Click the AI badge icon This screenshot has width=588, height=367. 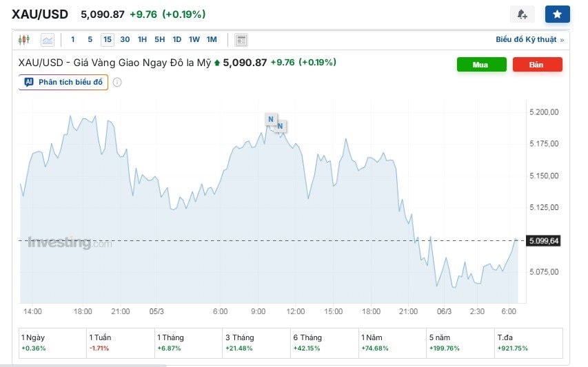pos(29,82)
